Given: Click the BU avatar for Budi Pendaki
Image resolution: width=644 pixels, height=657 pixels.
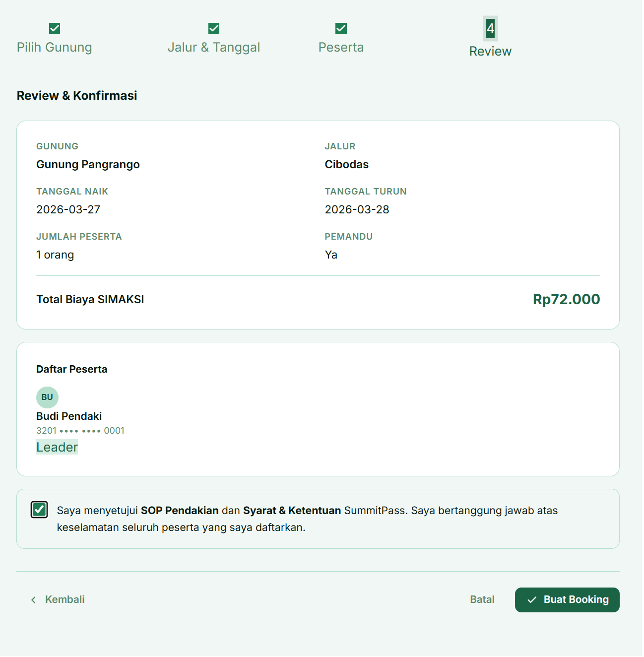Looking at the screenshot, I should coord(47,397).
